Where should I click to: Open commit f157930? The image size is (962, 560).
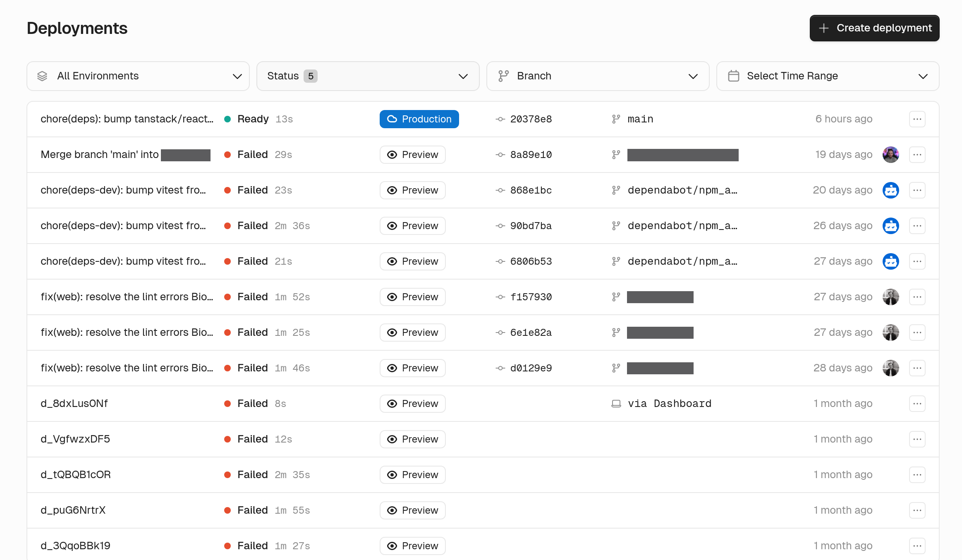531,297
